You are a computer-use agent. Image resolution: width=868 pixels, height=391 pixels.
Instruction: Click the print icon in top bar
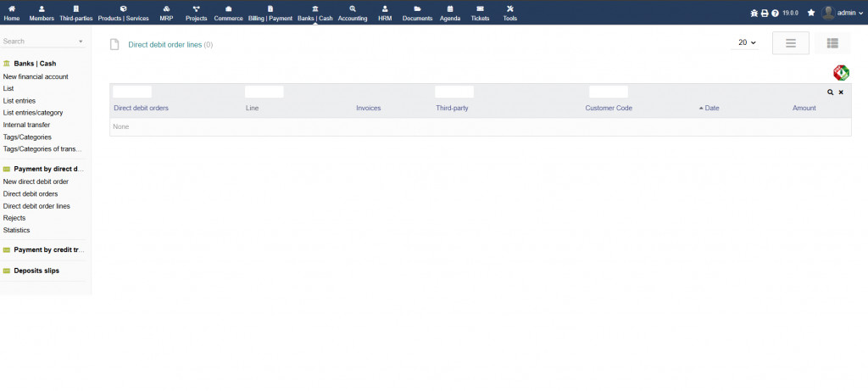[x=765, y=14]
